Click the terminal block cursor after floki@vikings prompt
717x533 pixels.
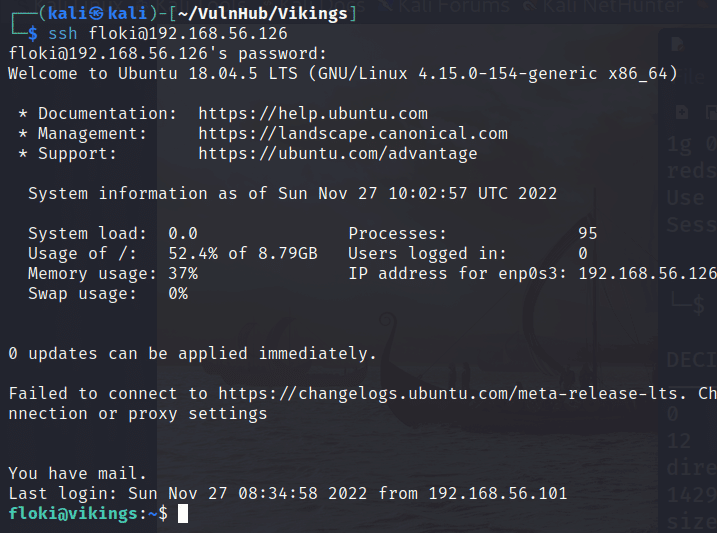(x=183, y=513)
